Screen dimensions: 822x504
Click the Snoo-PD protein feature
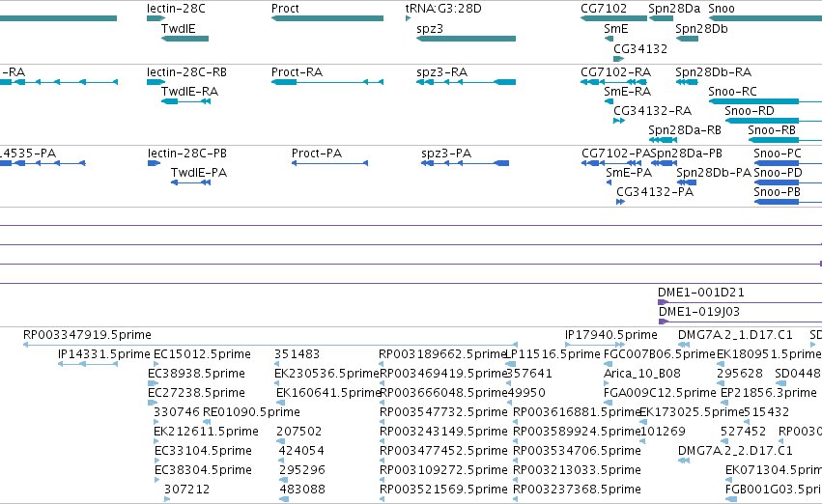[x=788, y=182]
